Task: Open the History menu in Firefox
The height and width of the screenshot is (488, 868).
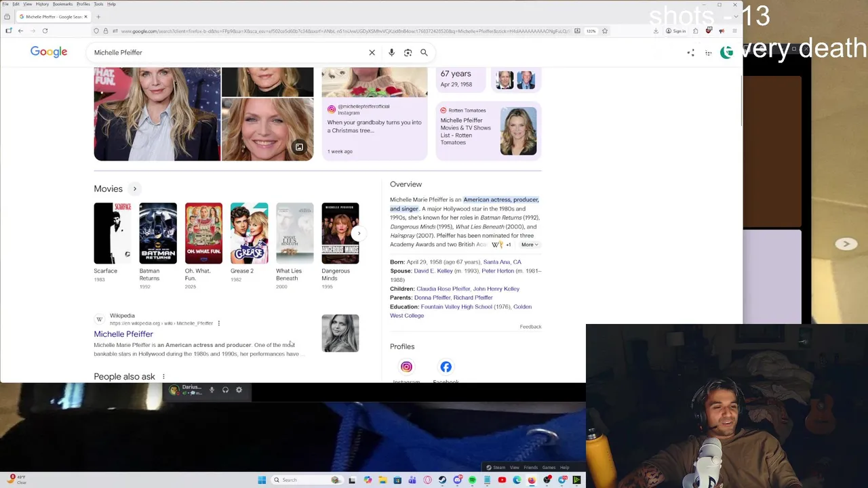Action: [x=42, y=4]
